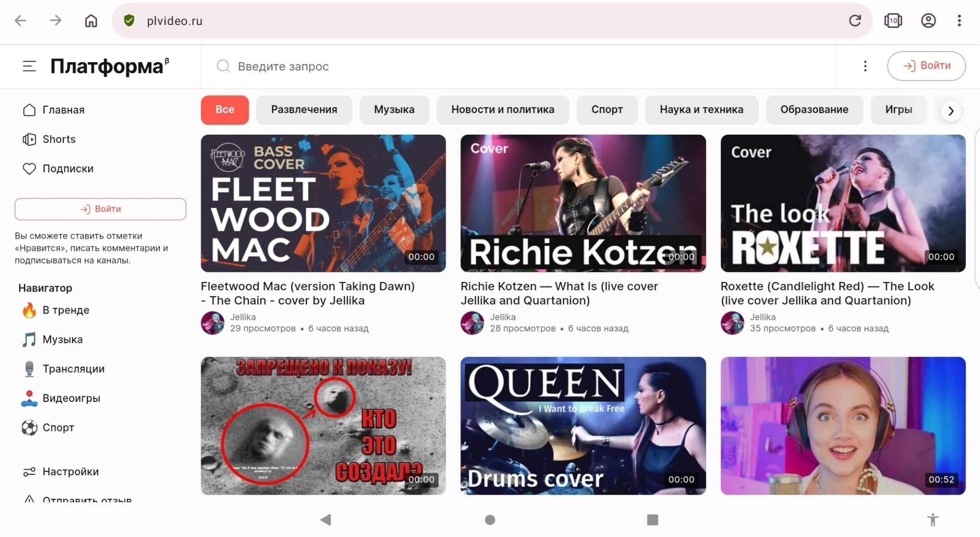Open the Jellika channel link
980x537 pixels.
coord(243,317)
